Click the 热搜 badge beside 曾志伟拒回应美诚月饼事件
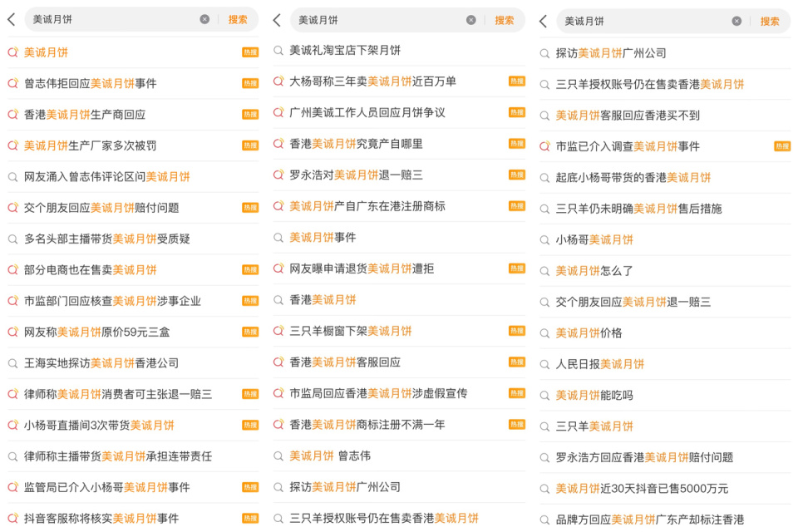Image resolution: width=798 pixels, height=532 pixels. pyautogui.click(x=250, y=83)
